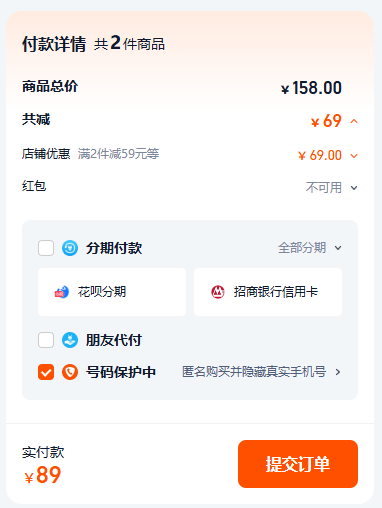Select the 招商银行信用卡 payment option
Viewport: 382px width, 508px height.
click(x=268, y=292)
